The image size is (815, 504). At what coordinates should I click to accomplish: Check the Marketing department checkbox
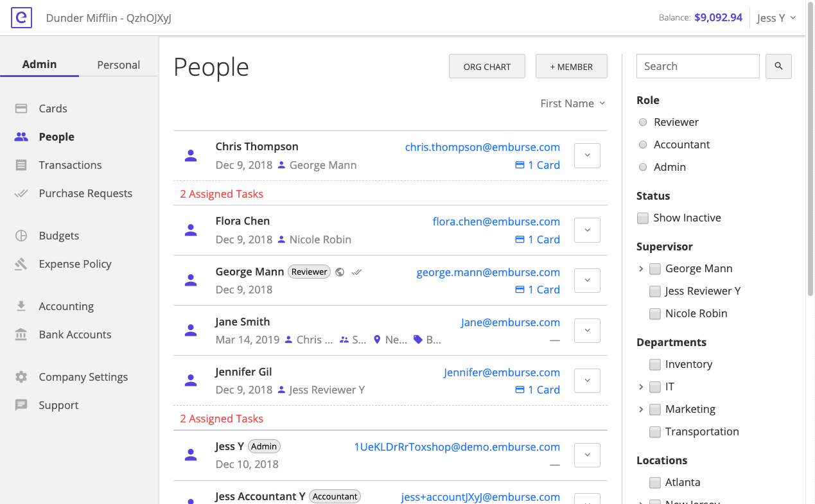(x=655, y=409)
